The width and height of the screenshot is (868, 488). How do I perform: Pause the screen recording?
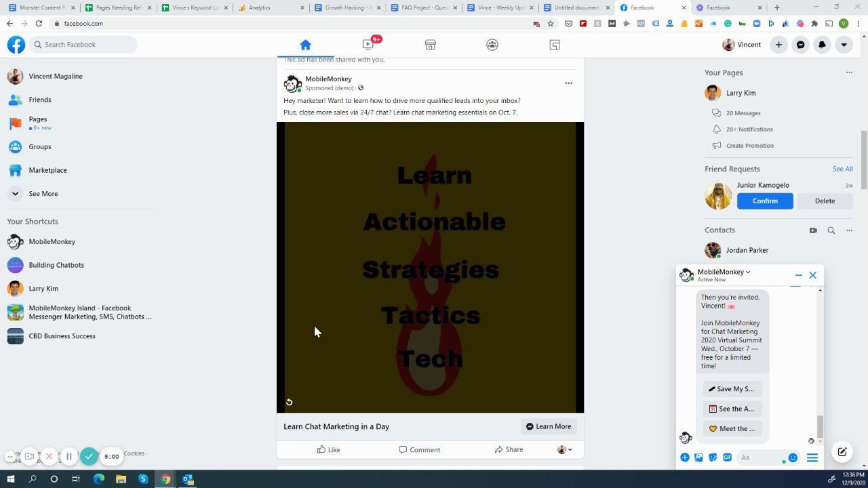[68, 457]
